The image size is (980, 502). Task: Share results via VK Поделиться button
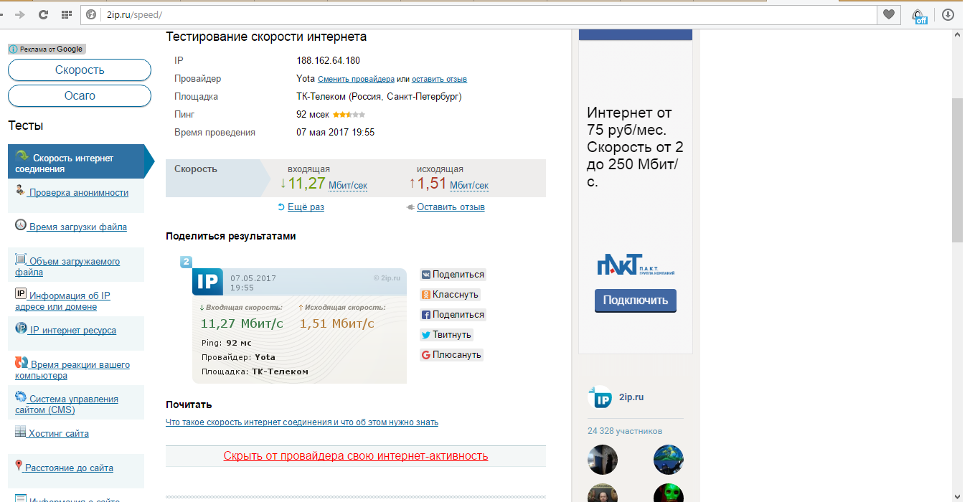coord(453,275)
